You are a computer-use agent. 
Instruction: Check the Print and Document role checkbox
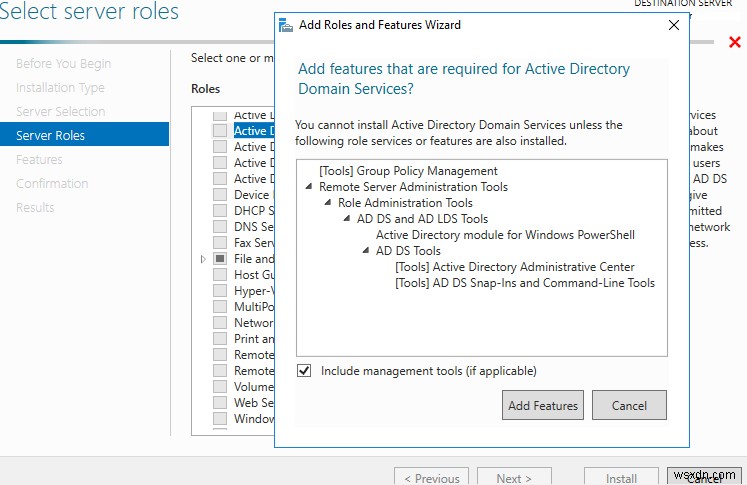tap(220, 339)
